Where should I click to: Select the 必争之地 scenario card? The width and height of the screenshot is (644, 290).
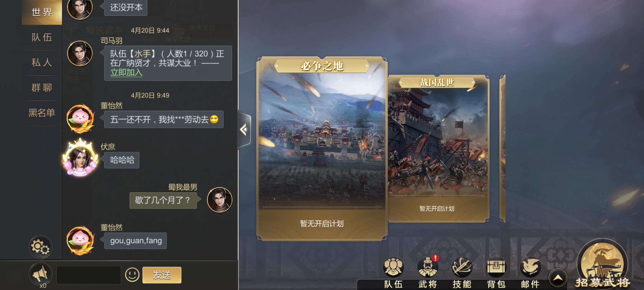[322, 148]
